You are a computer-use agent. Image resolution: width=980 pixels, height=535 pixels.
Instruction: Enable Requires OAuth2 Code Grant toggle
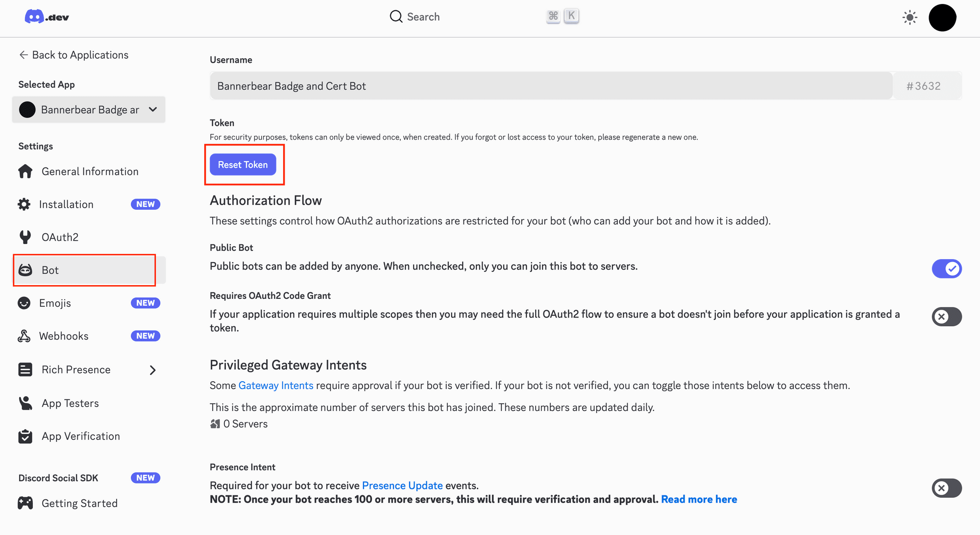[946, 316]
